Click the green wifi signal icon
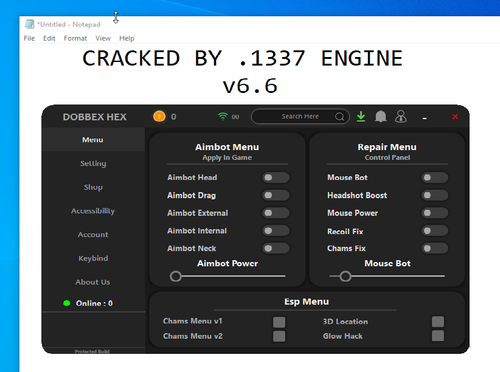Viewport: 500px width, 372px height. pyautogui.click(x=223, y=116)
